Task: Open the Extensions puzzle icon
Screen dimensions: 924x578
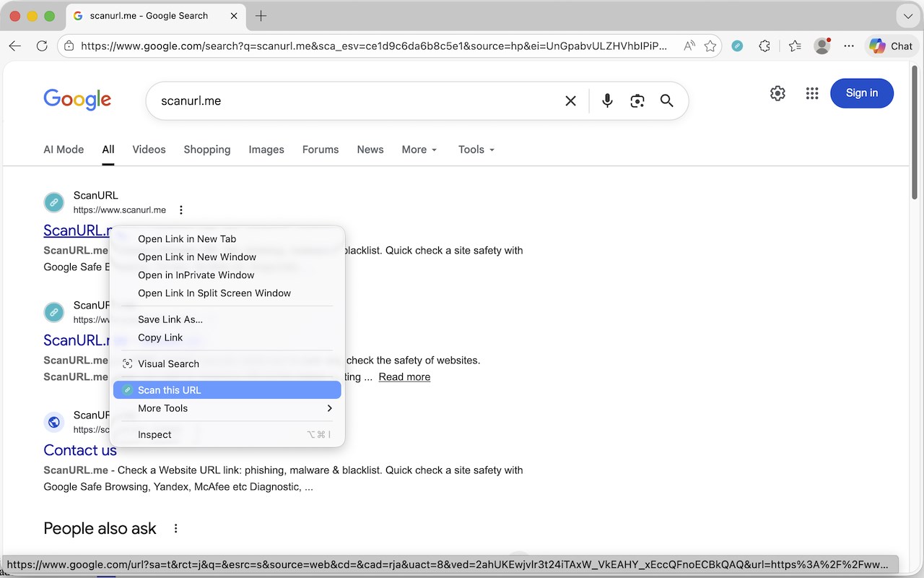Action: [x=764, y=46]
